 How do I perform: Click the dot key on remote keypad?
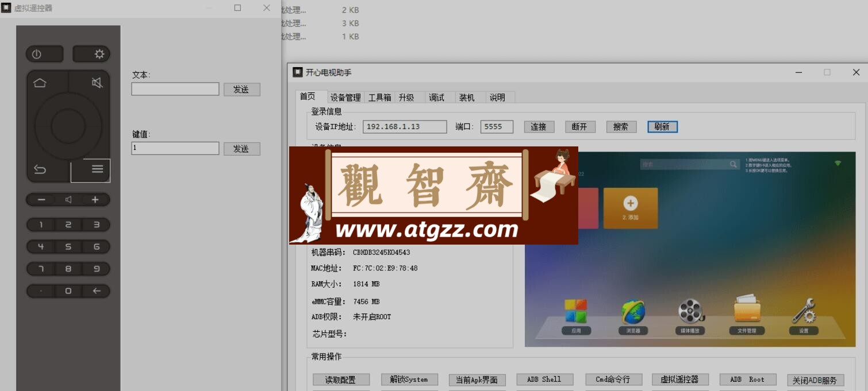[41, 291]
